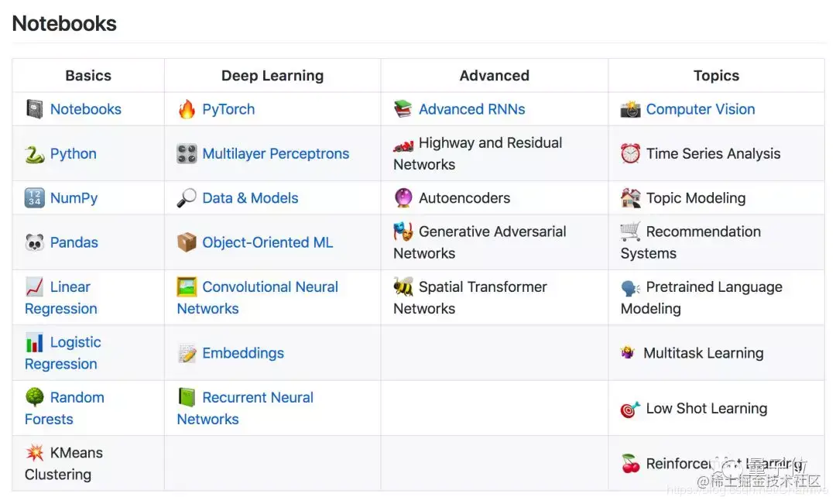Click the Deep Learning column header
Screen dimensions: 836x504
tap(272, 76)
